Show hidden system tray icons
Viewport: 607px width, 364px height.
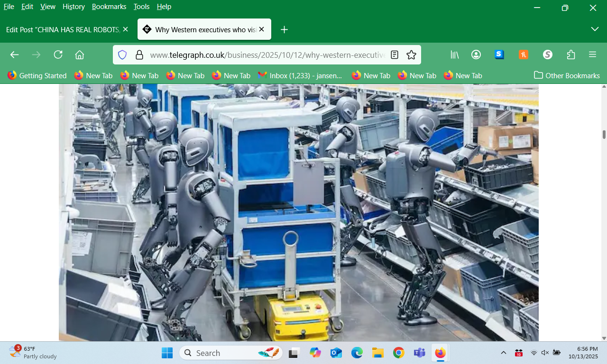(x=504, y=353)
